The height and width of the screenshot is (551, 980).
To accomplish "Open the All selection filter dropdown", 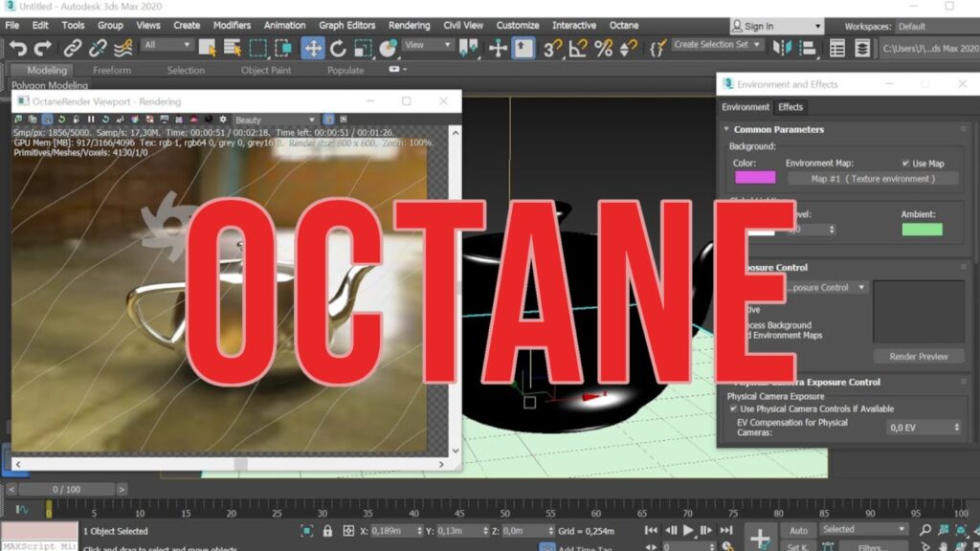I will tap(167, 45).
